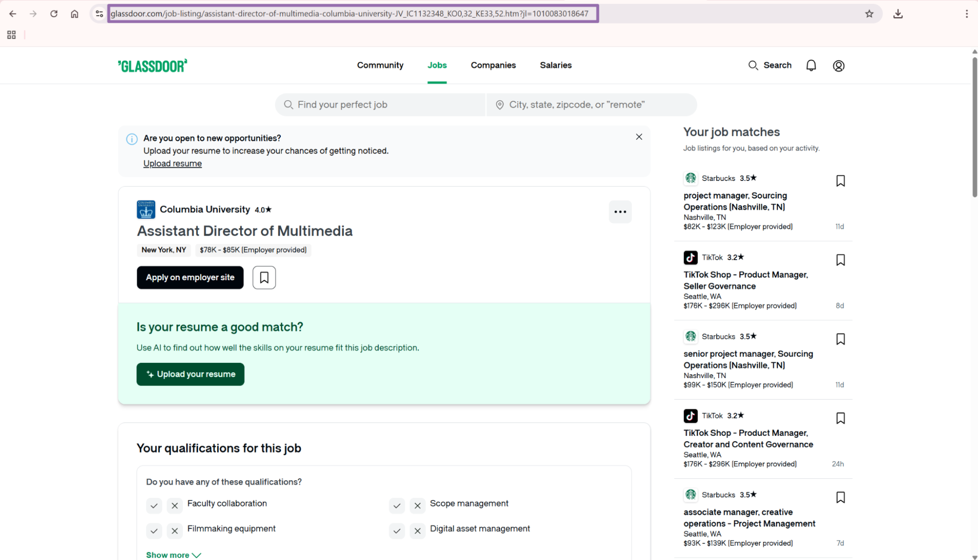Bookmark TikTok Shop Seller Governance job
Viewport: 978px width, 560px height.
pos(840,260)
